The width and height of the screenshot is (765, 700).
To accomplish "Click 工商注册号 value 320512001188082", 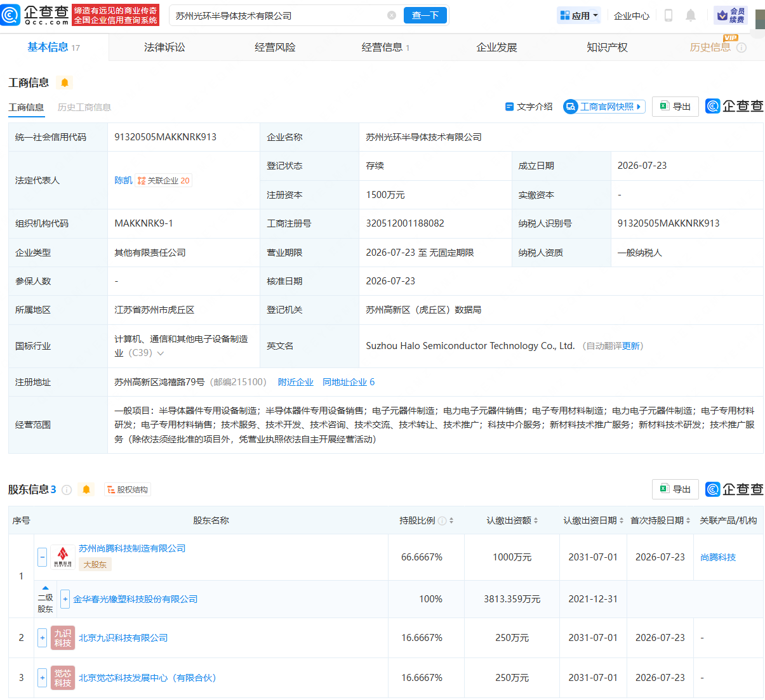I will tap(405, 223).
